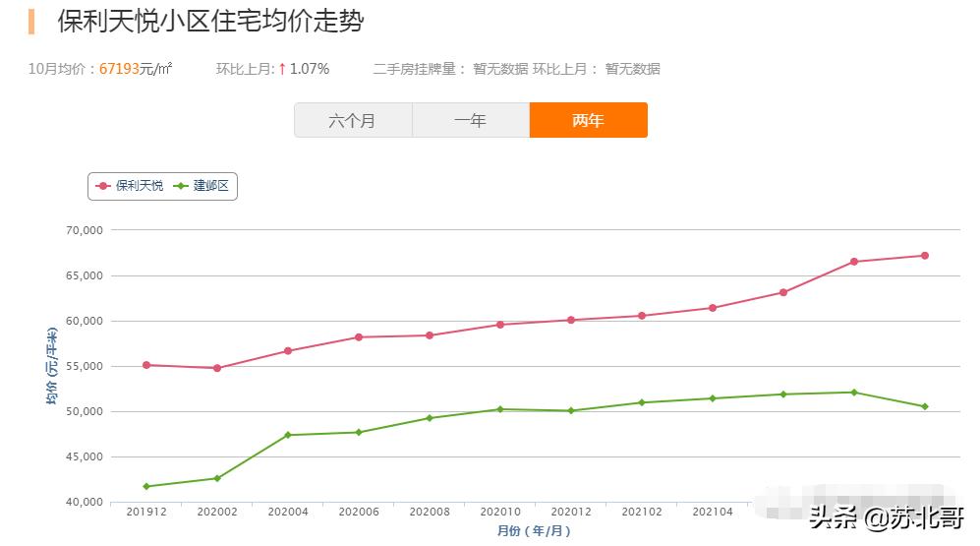Click the 1.07% month-over-month value
The width and height of the screenshot is (980, 546).
pos(310,69)
